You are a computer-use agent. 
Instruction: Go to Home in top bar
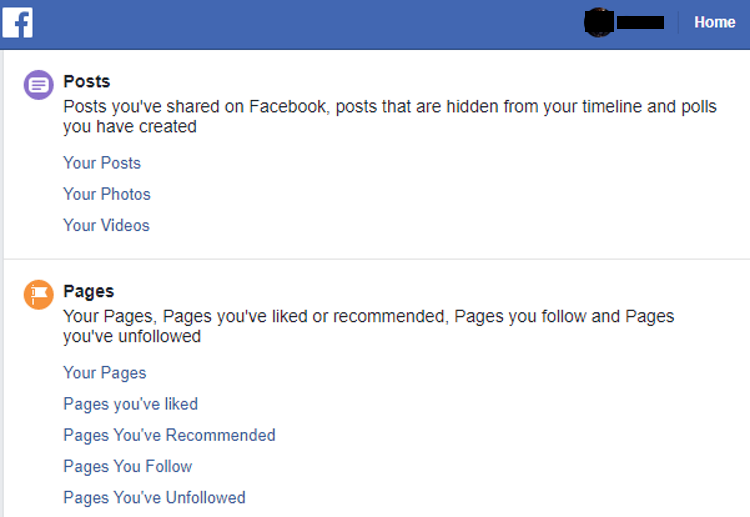pyautogui.click(x=715, y=22)
